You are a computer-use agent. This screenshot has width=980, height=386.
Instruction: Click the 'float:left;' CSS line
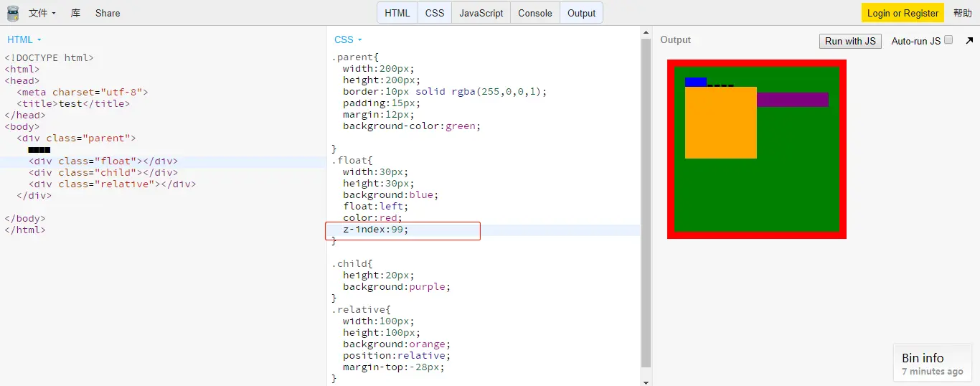coord(375,207)
